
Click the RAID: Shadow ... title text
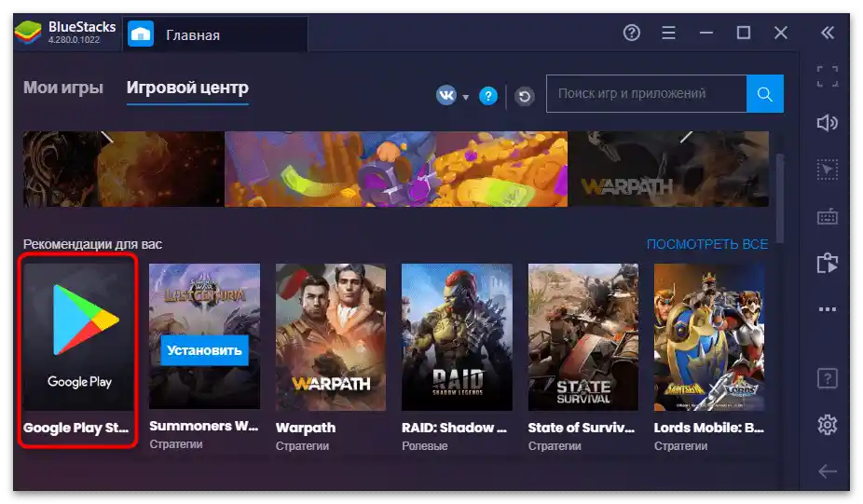click(x=454, y=428)
